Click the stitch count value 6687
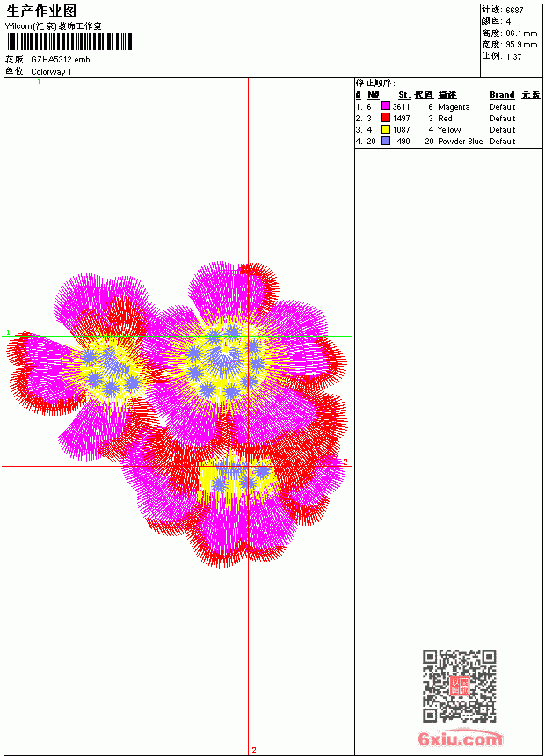 pyautogui.click(x=514, y=11)
